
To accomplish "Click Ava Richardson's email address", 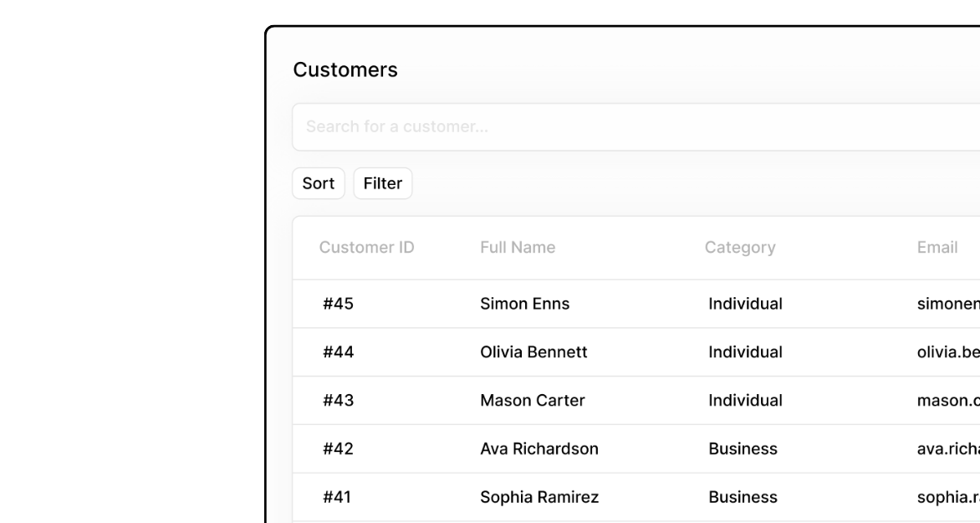I will click(x=948, y=449).
